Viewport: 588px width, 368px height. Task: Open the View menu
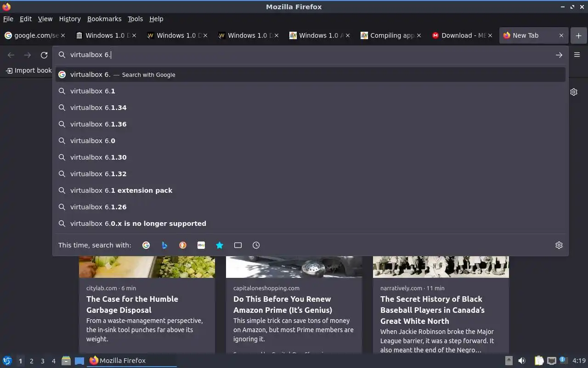coord(45,19)
